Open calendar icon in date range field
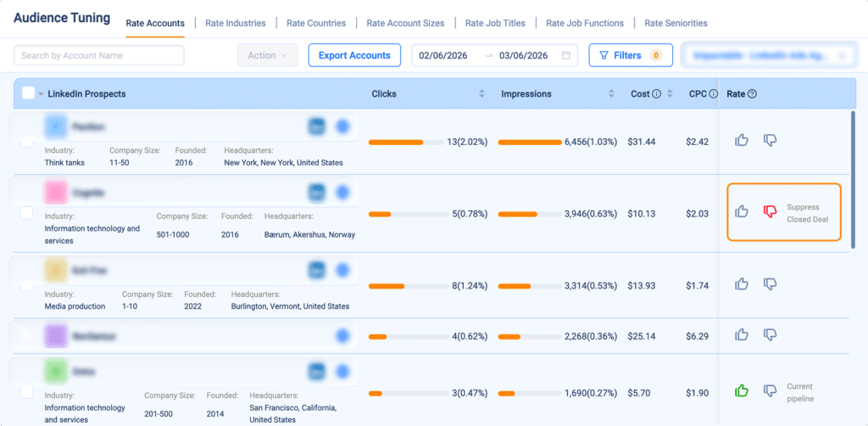 click(x=565, y=55)
